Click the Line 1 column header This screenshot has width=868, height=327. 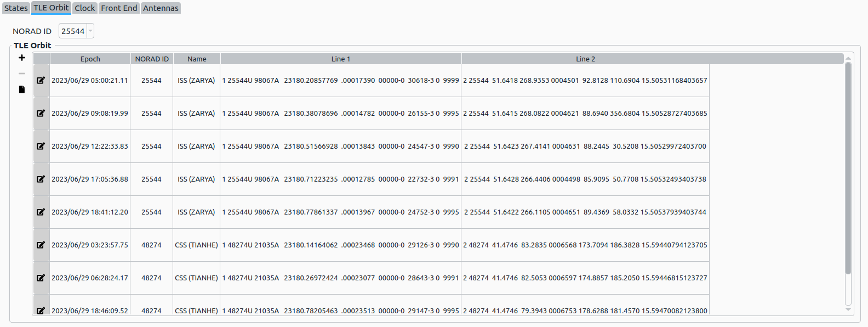340,59
